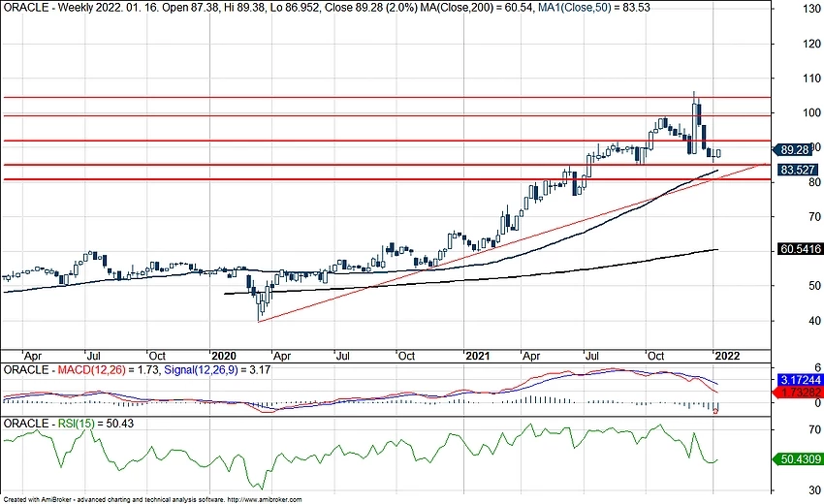Click the 30 RSI axis label
The width and height of the screenshot is (824, 504).
coord(814,490)
